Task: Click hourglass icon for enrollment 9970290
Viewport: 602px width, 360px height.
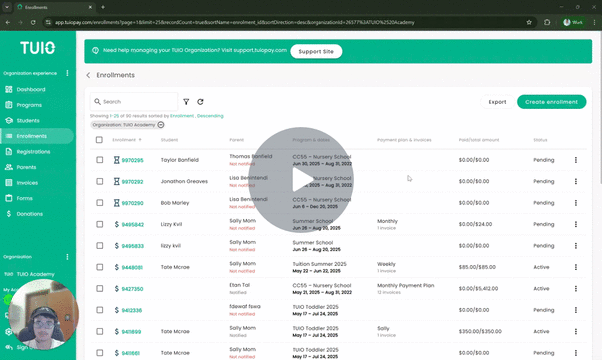Action: coord(116,203)
